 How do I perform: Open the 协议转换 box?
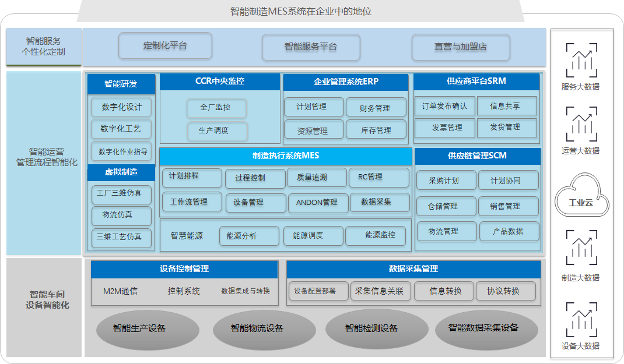505,291
